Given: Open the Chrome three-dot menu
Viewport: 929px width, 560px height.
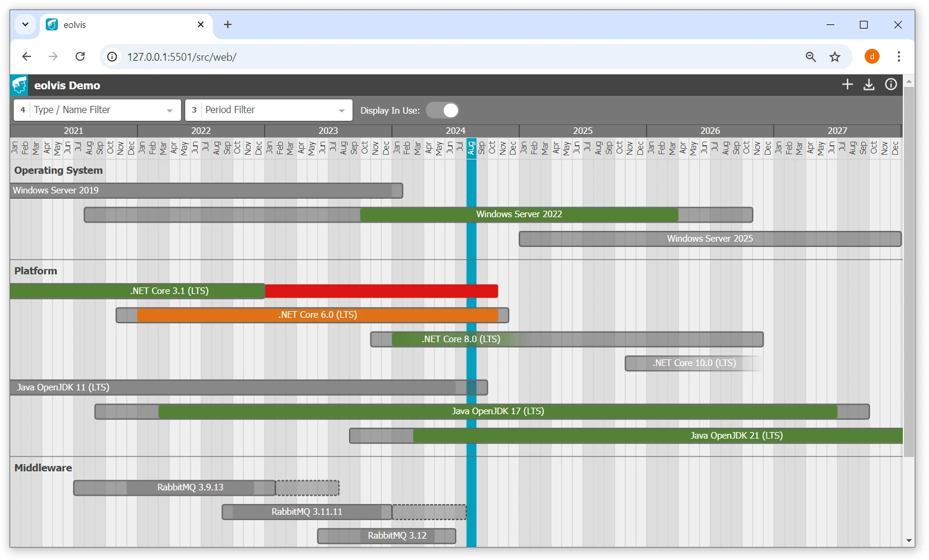Looking at the screenshot, I should (x=899, y=57).
